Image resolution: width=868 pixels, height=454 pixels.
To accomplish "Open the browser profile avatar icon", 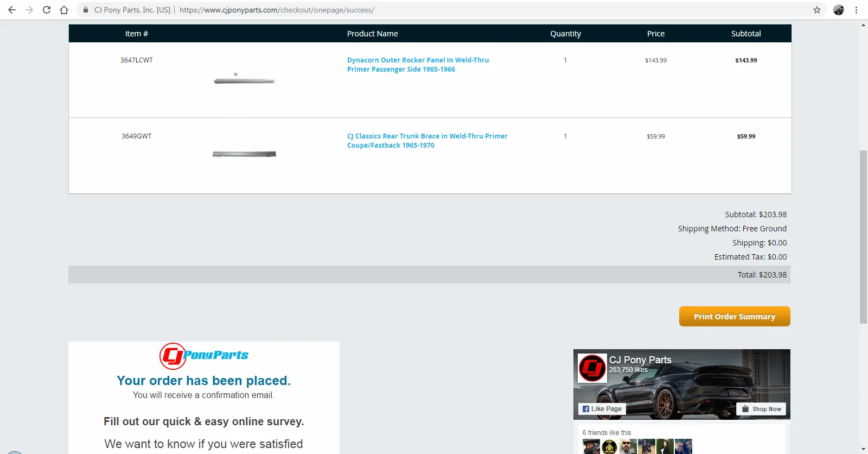I will tap(839, 10).
